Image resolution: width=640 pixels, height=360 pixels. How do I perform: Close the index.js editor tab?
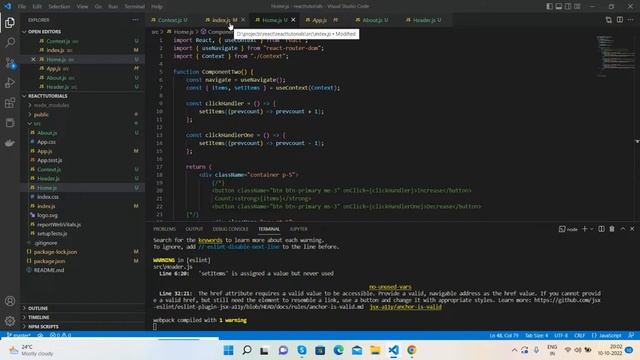point(243,20)
